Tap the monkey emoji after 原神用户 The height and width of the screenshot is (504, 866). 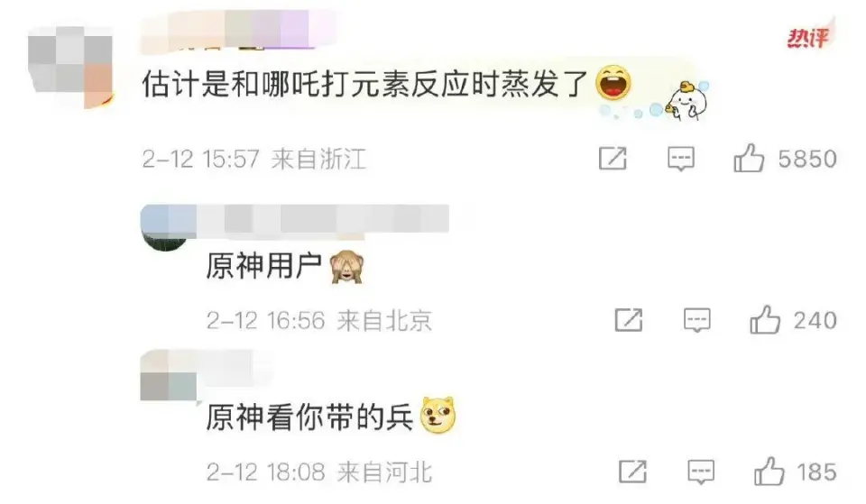(x=346, y=267)
